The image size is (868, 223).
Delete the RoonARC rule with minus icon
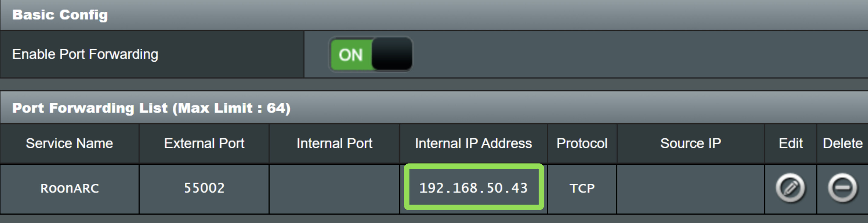pos(842,188)
